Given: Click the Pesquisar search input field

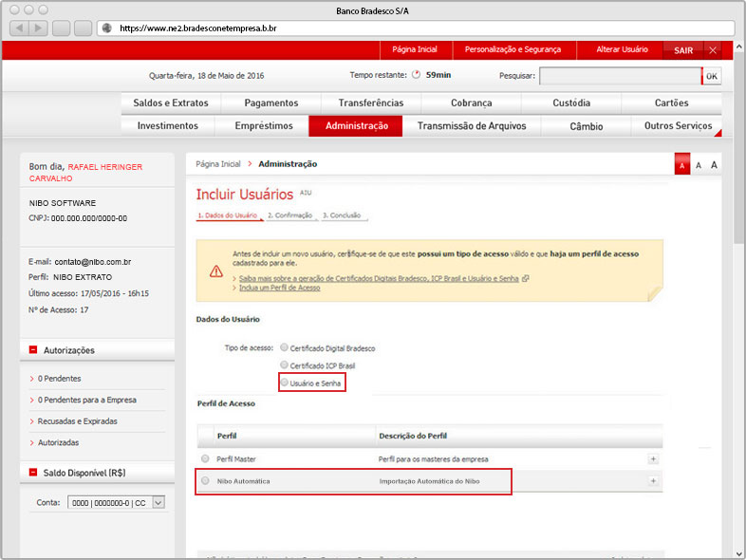Looking at the screenshot, I should tap(620, 76).
